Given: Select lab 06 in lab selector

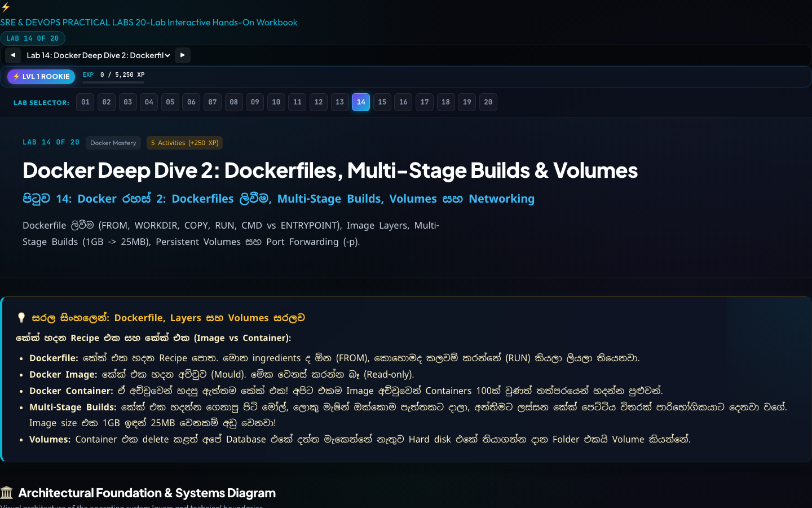Looking at the screenshot, I should click(x=191, y=102).
